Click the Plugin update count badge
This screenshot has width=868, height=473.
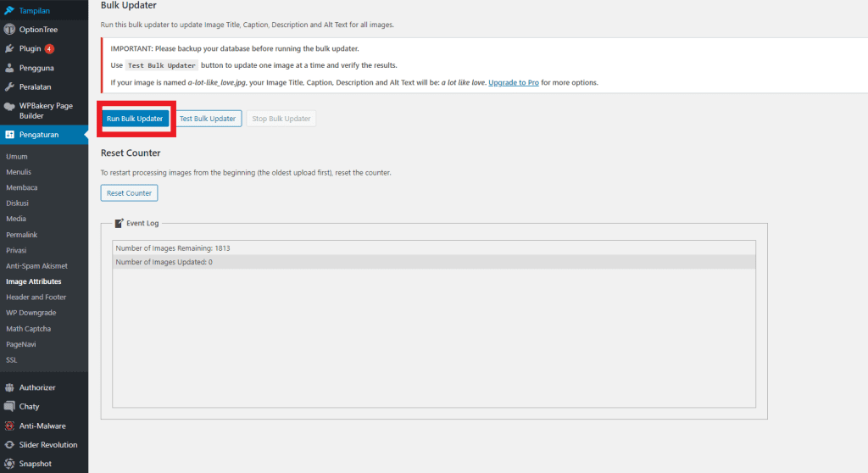coord(49,48)
